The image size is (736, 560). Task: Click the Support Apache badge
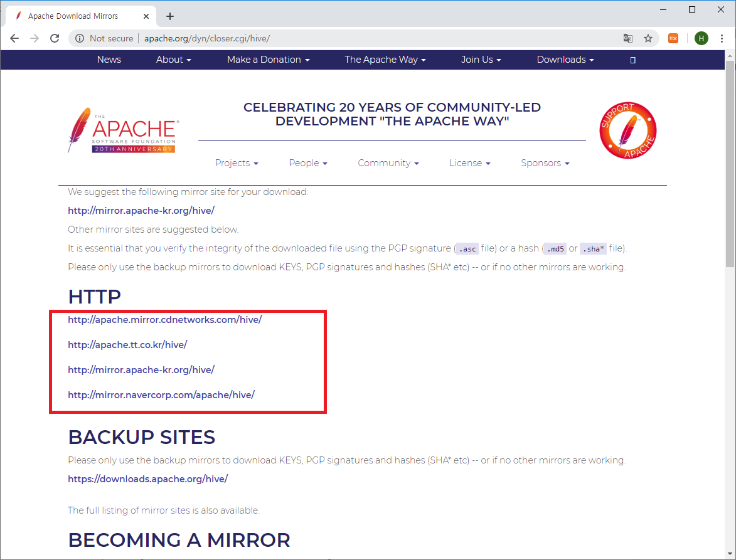(x=627, y=130)
